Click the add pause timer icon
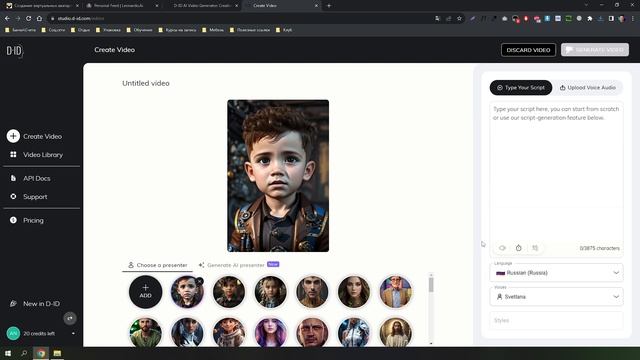 [518, 248]
